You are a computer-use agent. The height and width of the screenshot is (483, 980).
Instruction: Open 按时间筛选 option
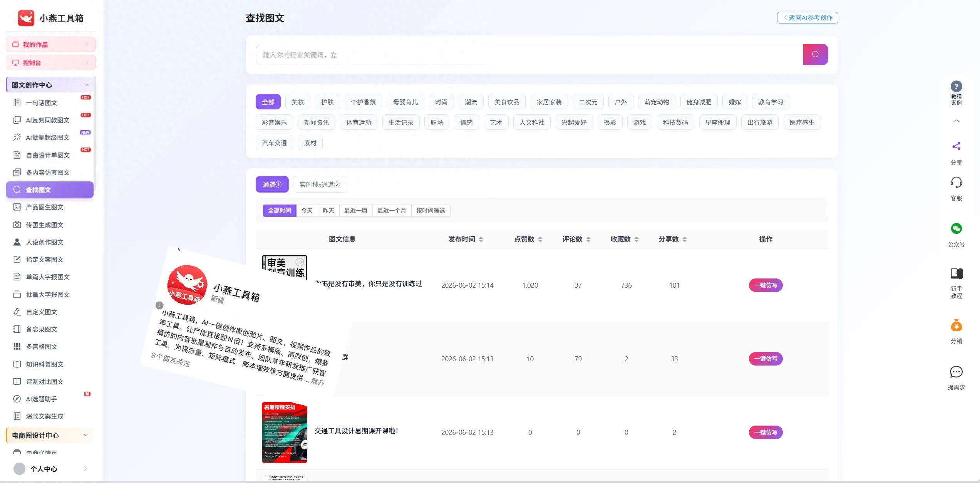pos(431,210)
